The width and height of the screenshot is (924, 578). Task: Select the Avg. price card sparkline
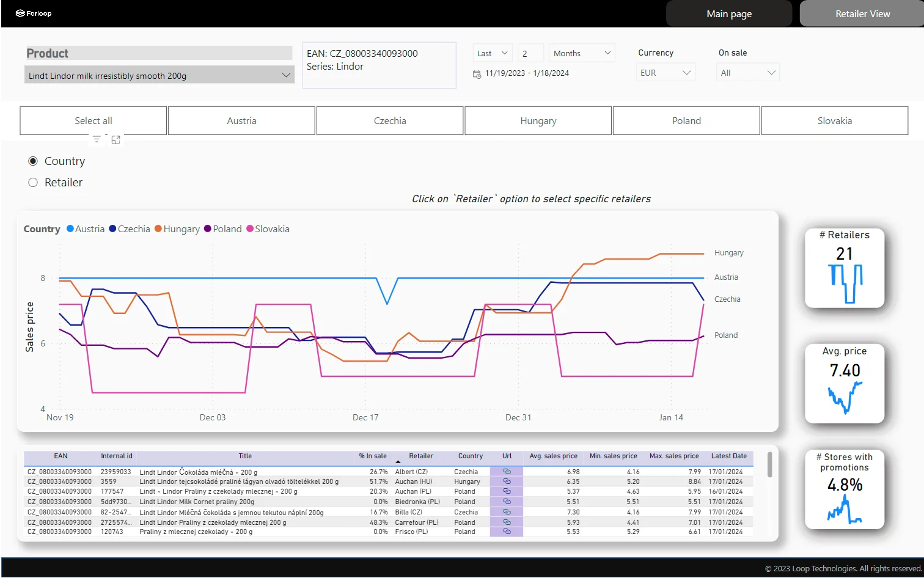(845, 397)
